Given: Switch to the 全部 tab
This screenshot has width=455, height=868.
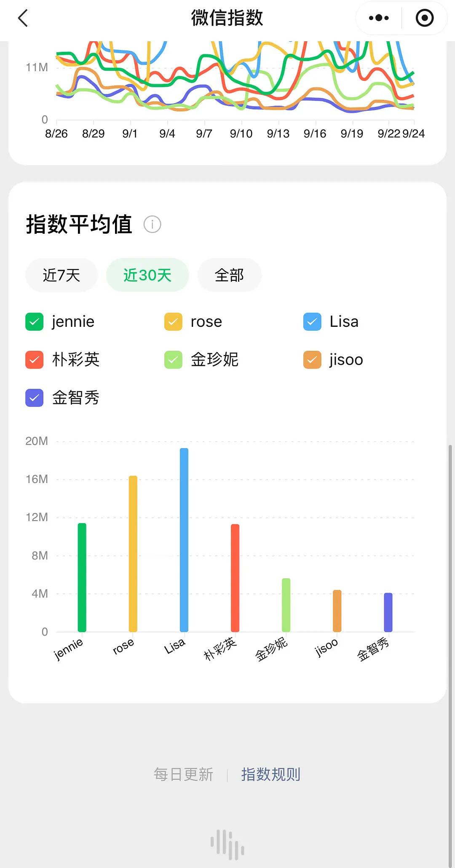Looking at the screenshot, I should (229, 275).
